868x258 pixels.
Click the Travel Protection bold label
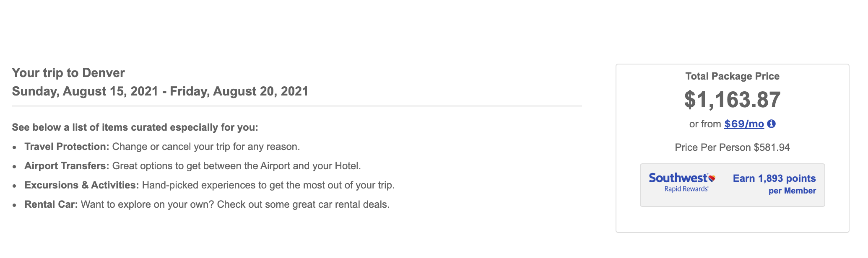[67, 147]
